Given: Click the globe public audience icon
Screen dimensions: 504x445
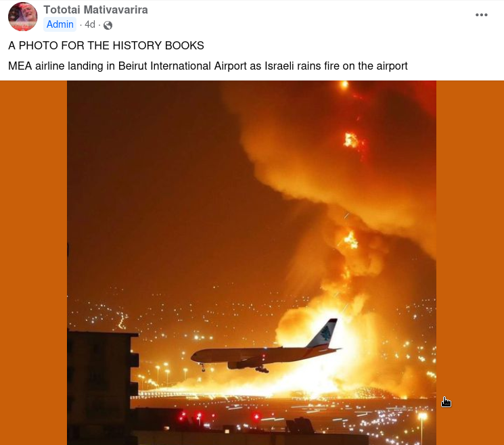Looking at the screenshot, I should 108,25.
